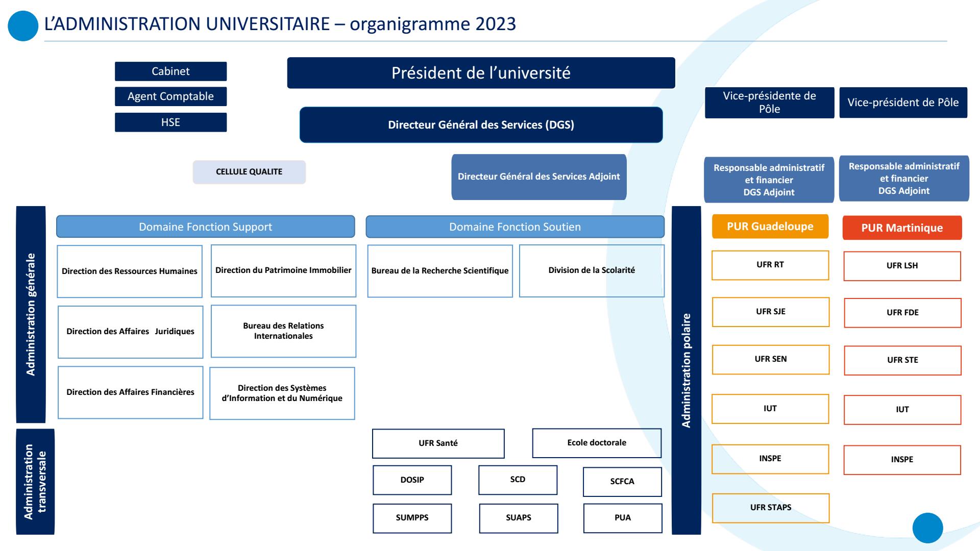The image size is (980, 551).
Task: Click Directeur Général des Services (DGS)
Action: 481,124
